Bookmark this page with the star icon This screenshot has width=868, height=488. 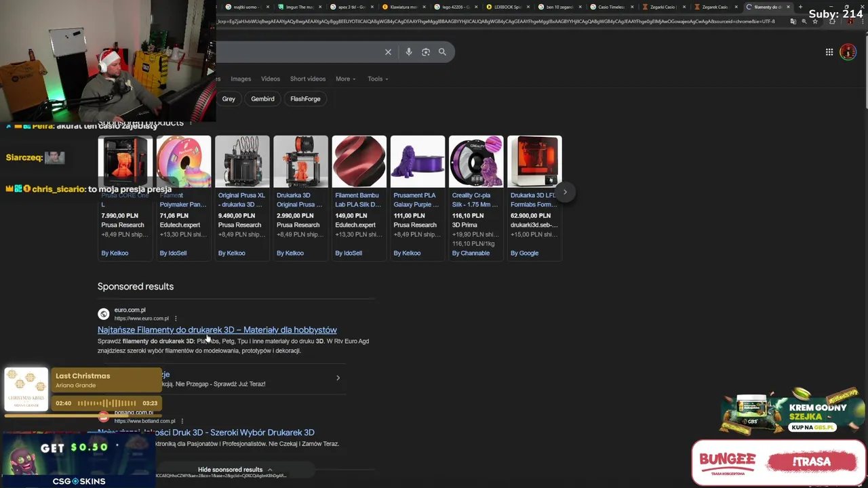pyautogui.click(x=815, y=21)
